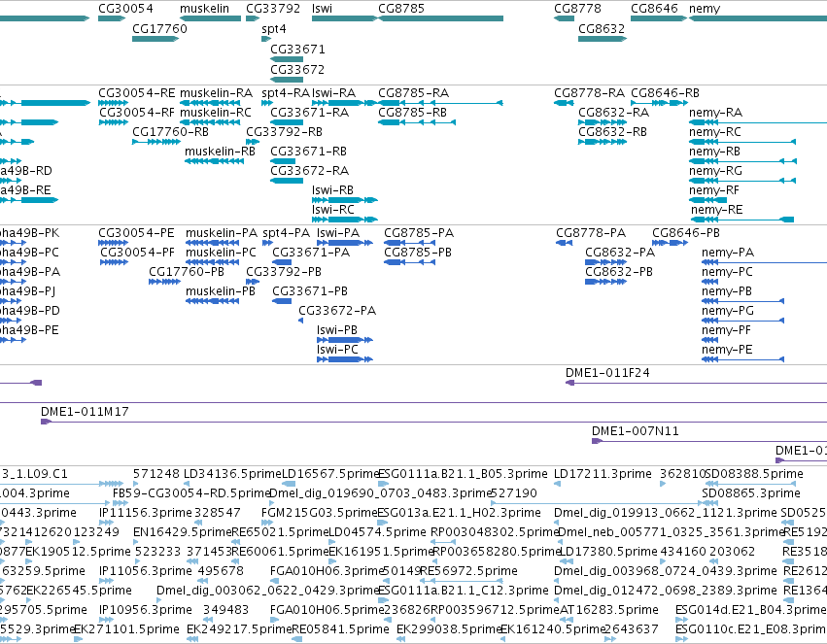Select the CG33671 gene label
Image resolution: width=827 pixels, height=644 pixels.
297,50
